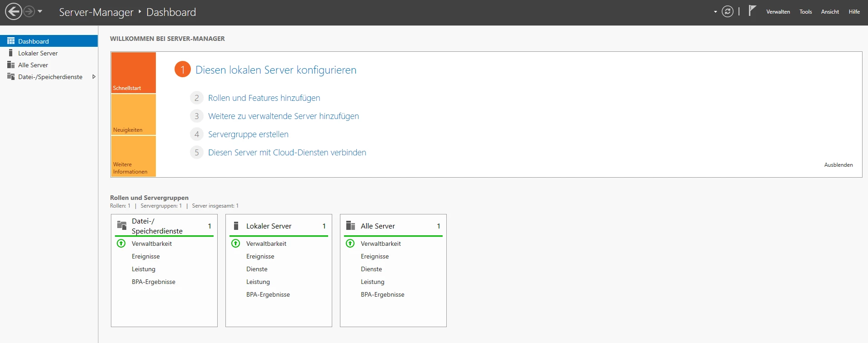
Task: Click the Datei-/Speicherdienste tile icon
Action: [122, 225]
